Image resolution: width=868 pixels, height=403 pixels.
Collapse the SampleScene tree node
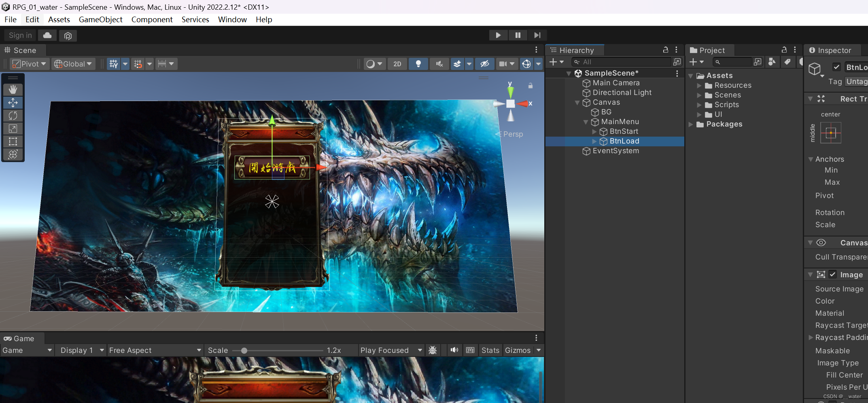point(569,74)
